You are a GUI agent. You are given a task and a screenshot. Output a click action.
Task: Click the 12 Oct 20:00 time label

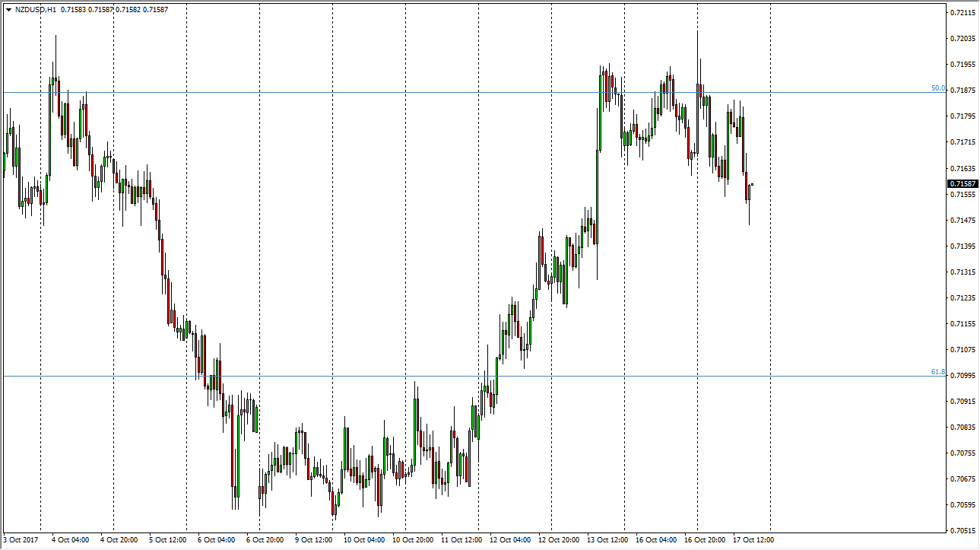tap(557, 540)
